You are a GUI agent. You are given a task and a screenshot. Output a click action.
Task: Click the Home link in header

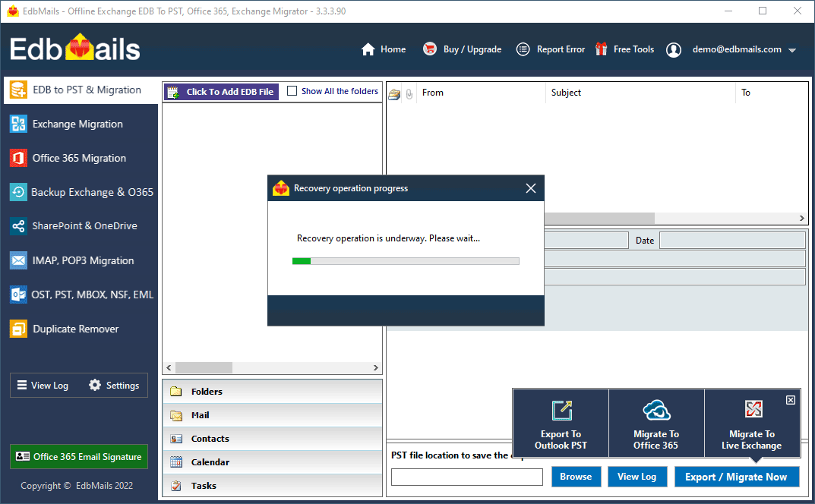pyautogui.click(x=393, y=49)
